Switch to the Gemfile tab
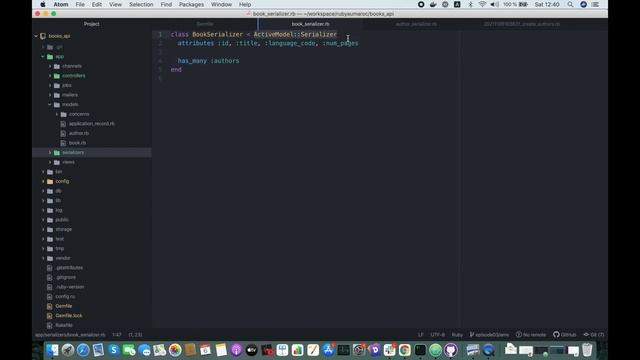640x360 pixels. [205, 24]
